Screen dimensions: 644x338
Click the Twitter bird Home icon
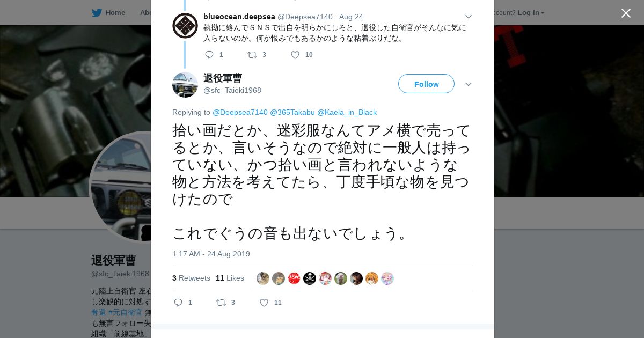click(x=97, y=13)
